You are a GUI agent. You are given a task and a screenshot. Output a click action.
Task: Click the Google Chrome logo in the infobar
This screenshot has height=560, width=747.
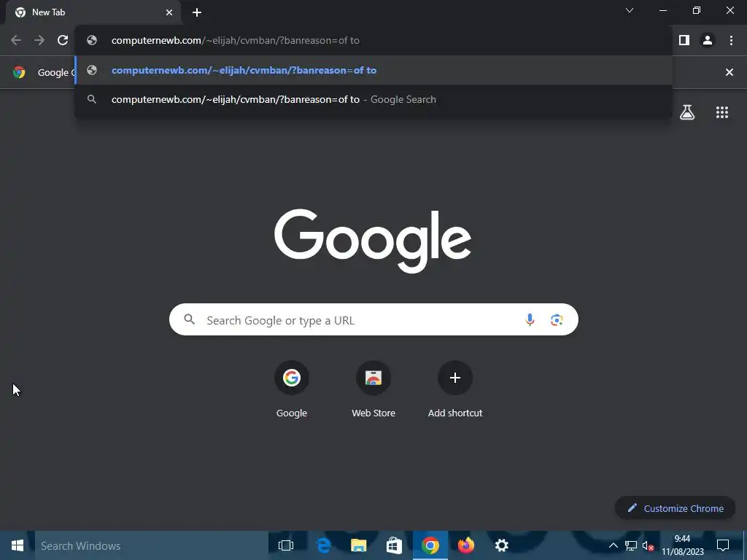pos(19,72)
